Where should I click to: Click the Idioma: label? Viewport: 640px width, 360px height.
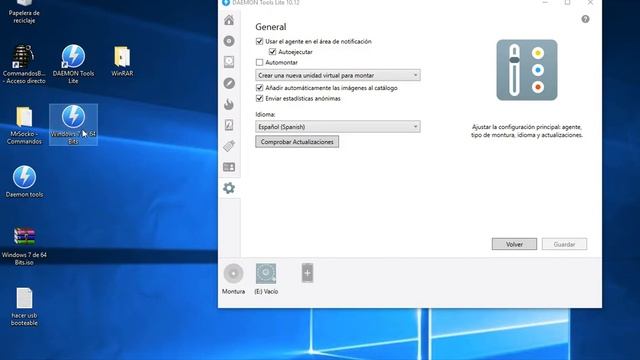coord(265,114)
